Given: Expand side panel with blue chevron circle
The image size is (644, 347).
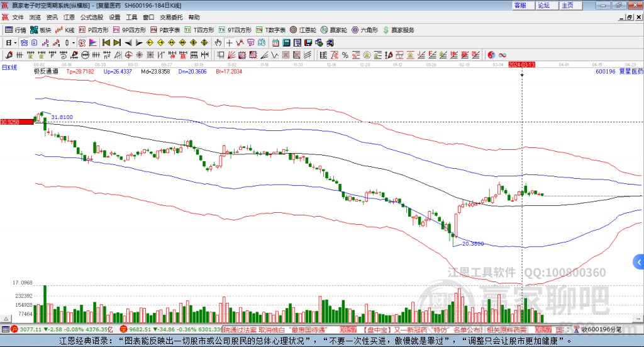Looking at the screenshot, I should click(639, 262).
